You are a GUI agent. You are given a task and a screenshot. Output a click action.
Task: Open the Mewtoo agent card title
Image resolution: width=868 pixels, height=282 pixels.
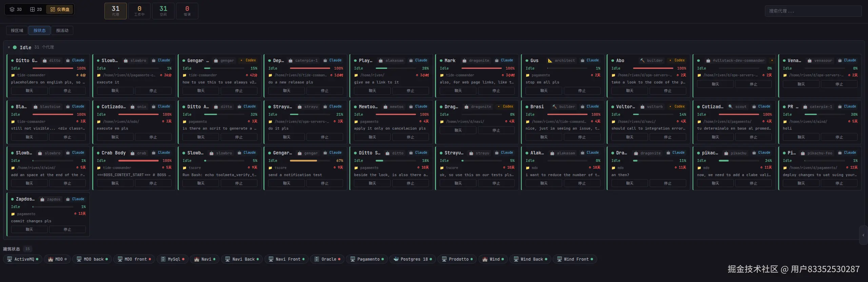click(368, 107)
